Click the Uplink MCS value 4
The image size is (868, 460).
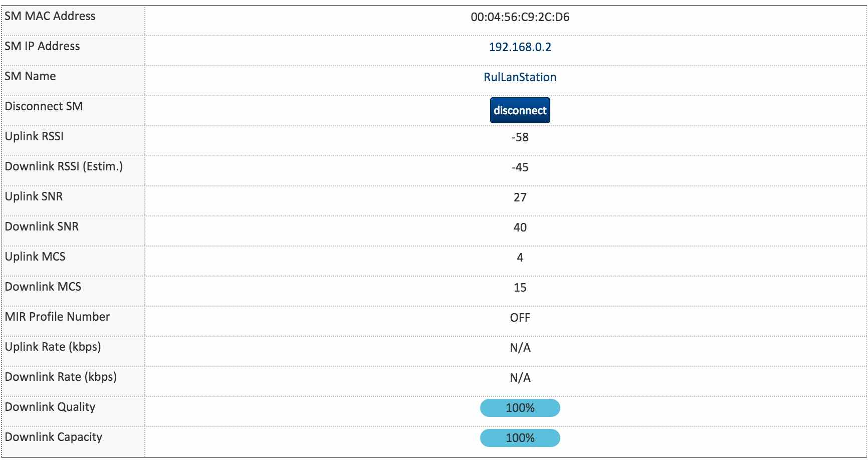pyautogui.click(x=520, y=258)
